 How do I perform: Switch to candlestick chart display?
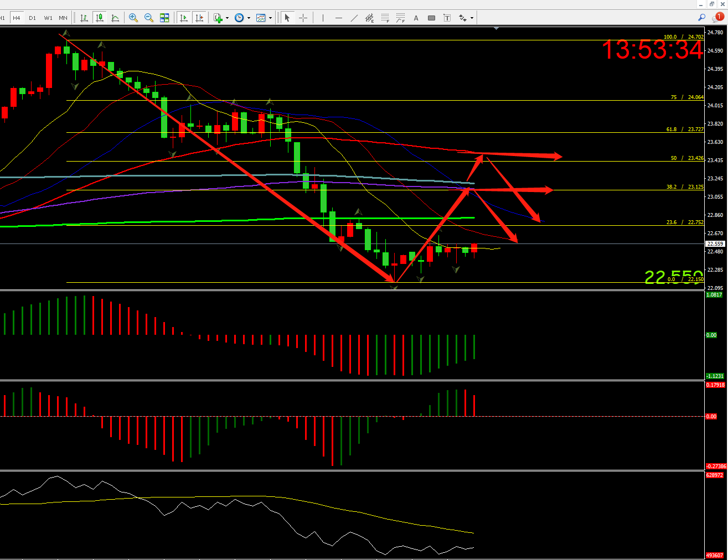pyautogui.click(x=100, y=18)
